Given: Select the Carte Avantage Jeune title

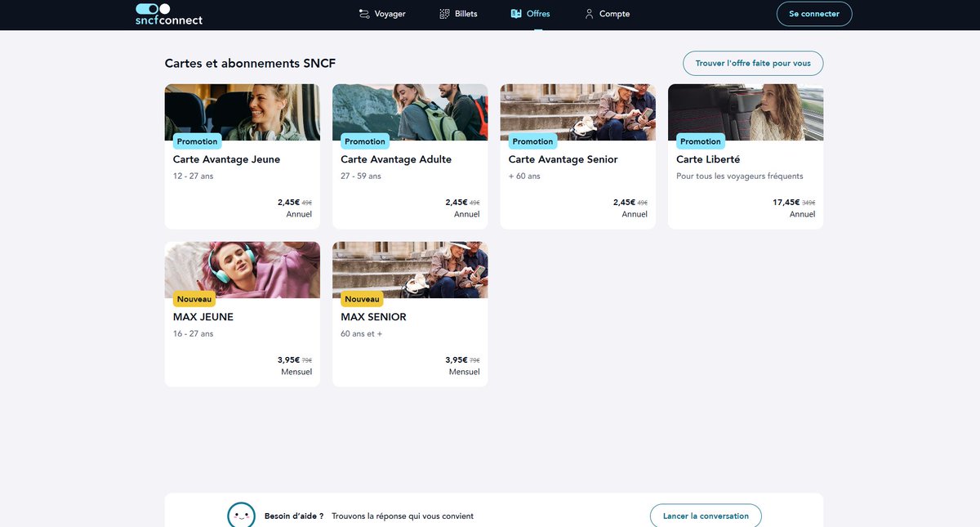Looking at the screenshot, I should pos(226,159).
